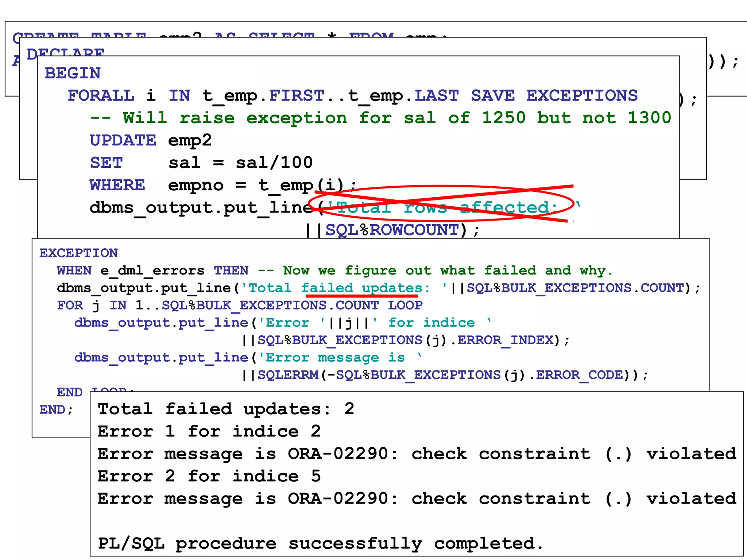747x560 pixels.
Task: Click the 'Error for indice' put_line call
Action: click(283, 323)
